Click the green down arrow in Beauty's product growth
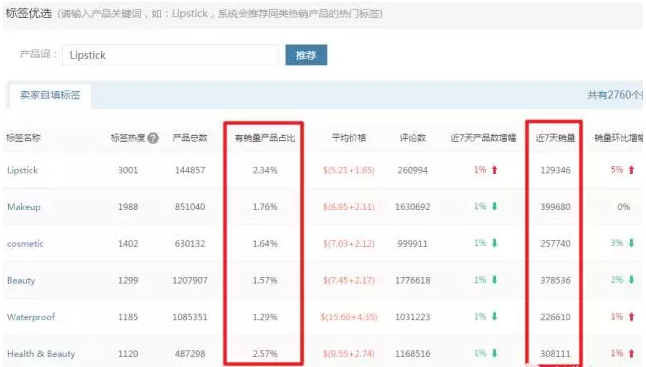 coord(494,280)
